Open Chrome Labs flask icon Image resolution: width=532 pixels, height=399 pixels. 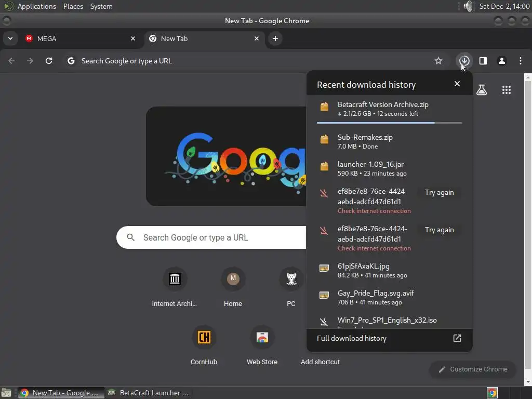[x=482, y=90]
